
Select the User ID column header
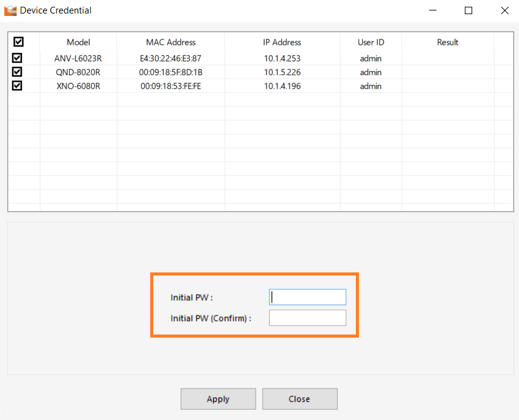tap(371, 42)
